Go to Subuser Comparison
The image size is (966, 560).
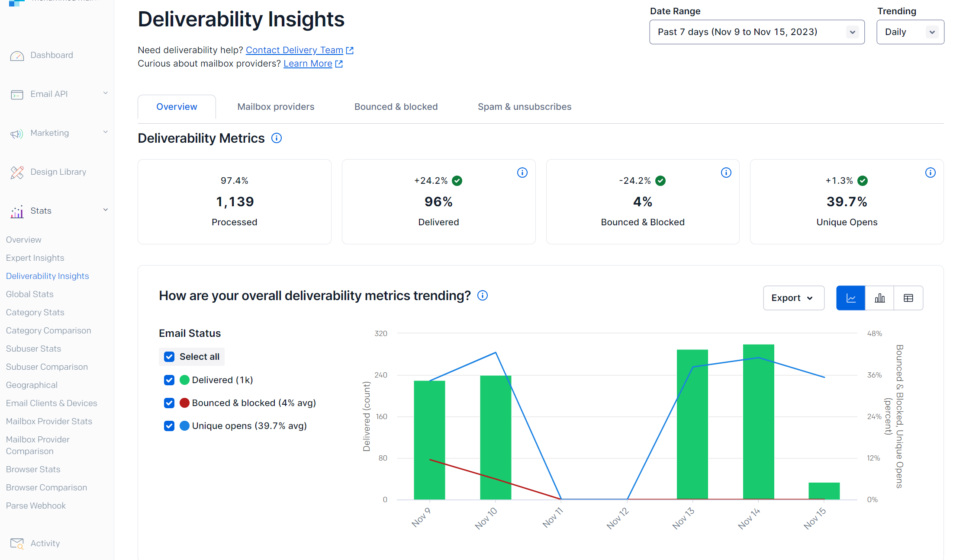[x=47, y=367]
